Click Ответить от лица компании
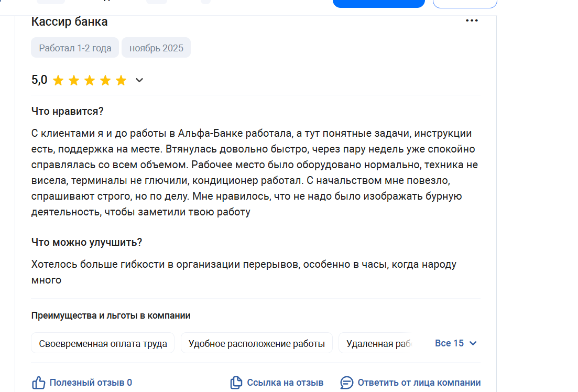The height and width of the screenshot is (392, 578). tap(419, 383)
